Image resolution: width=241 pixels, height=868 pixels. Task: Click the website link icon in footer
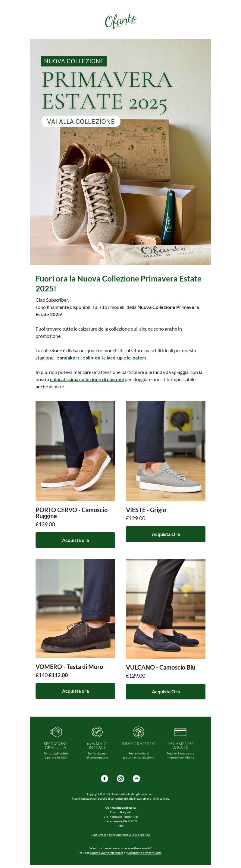point(136,778)
